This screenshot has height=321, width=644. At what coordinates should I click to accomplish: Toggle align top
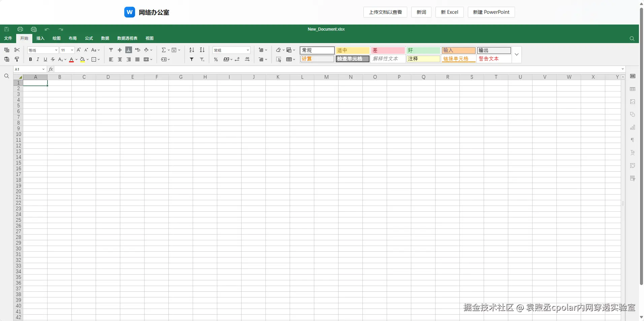point(111,50)
